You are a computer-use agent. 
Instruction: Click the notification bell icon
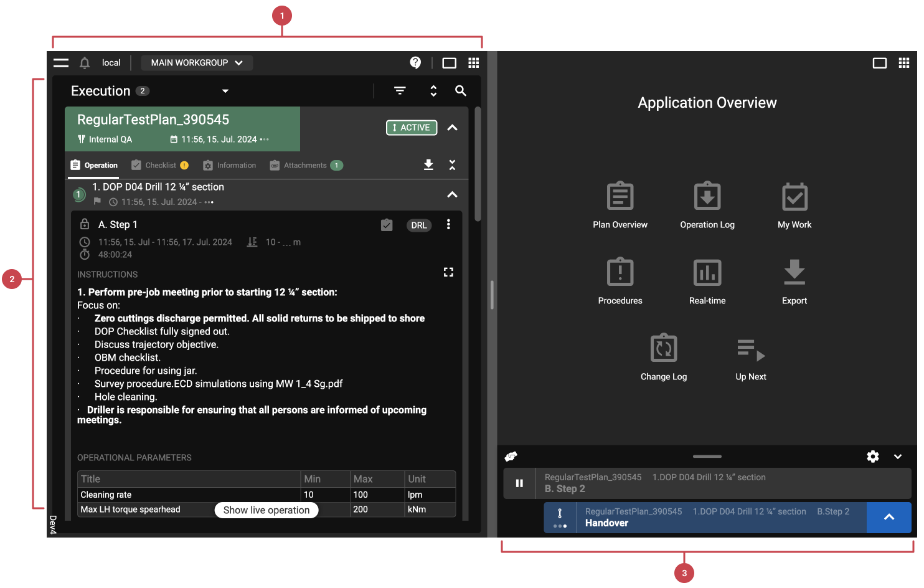coord(85,63)
